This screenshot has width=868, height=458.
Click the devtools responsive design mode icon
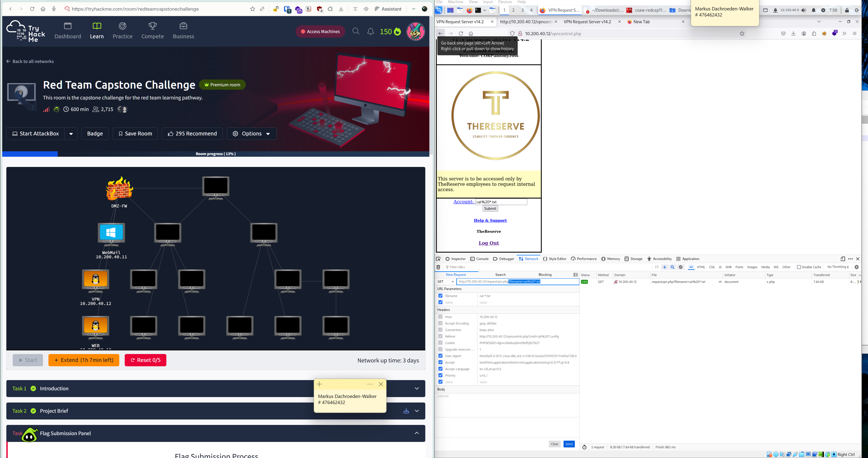tap(842, 259)
